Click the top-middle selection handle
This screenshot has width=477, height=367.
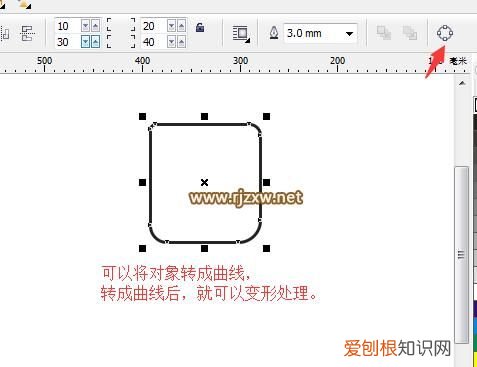(204, 116)
